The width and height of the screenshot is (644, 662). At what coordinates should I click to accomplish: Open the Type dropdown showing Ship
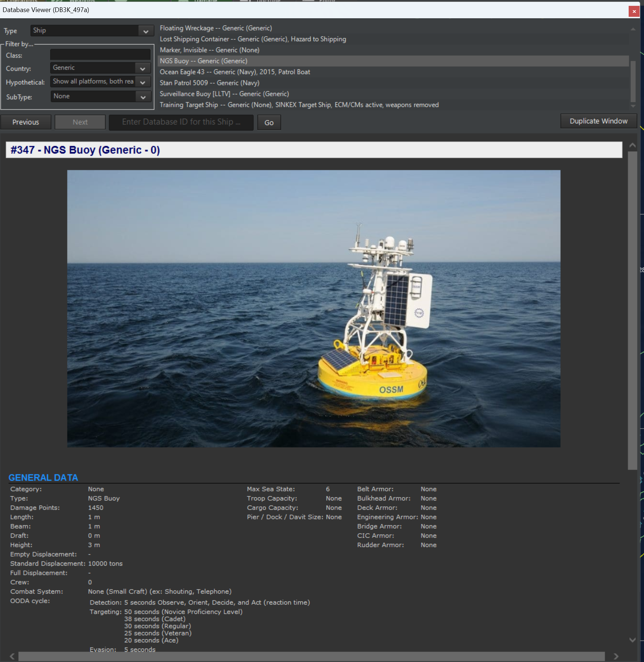click(146, 31)
